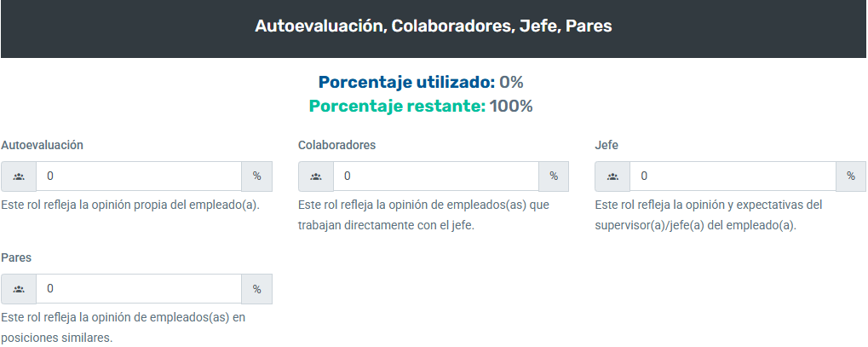The width and height of the screenshot is (868, 347).
Task: Focus the Jefe percentage input field
Action: [x=733, y=176]
